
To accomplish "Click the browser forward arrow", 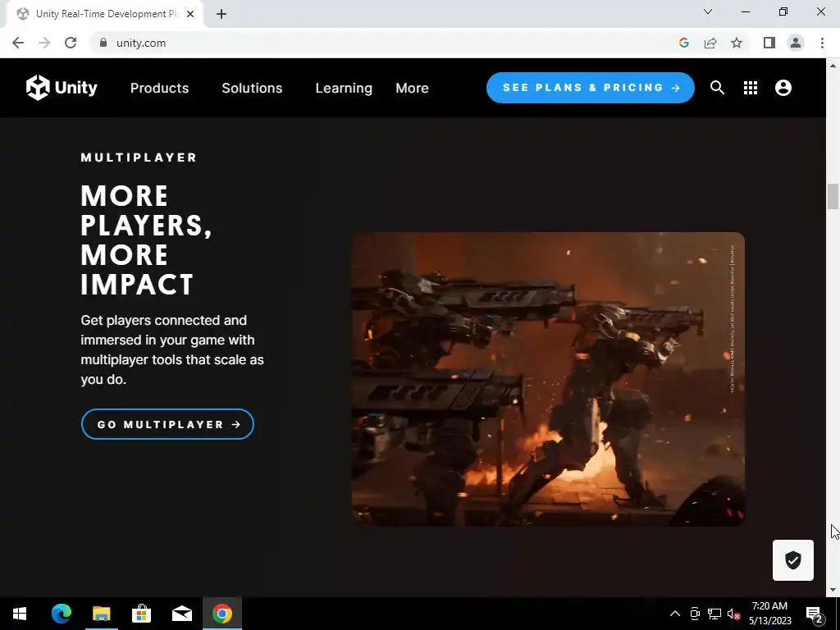I will click(x=44, y=43).
